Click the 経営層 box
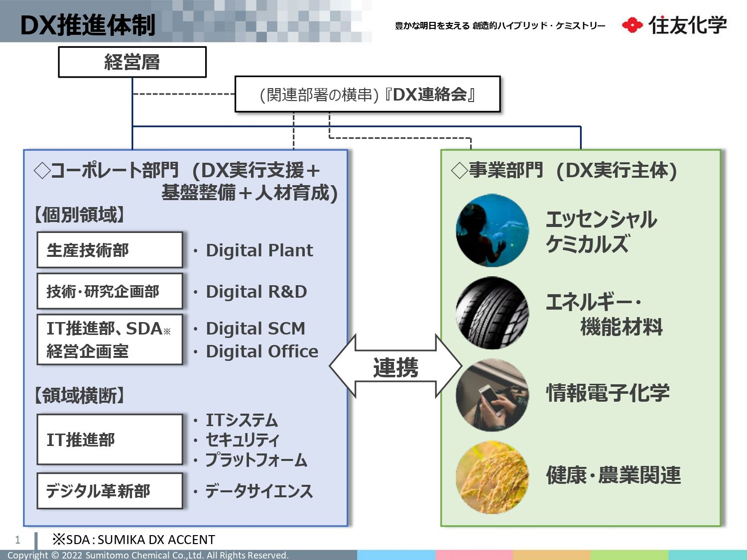The image size is (747, 560). point(132,62)
